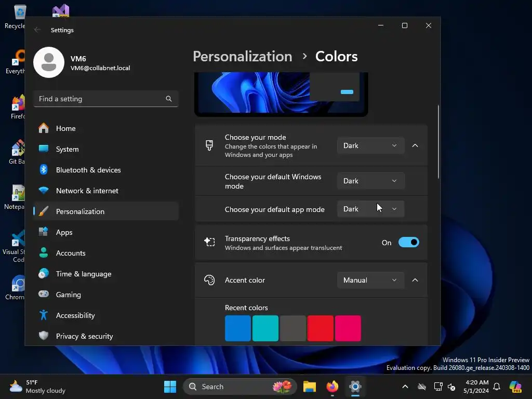Open the clock showing 4:20 AM

(476, 387)
